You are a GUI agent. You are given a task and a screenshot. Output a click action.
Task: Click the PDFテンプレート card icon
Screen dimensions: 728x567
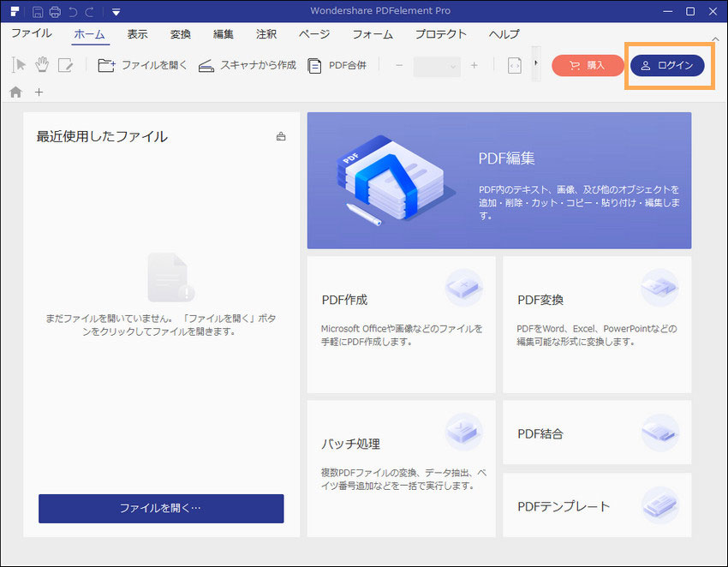tap(659, 505)
